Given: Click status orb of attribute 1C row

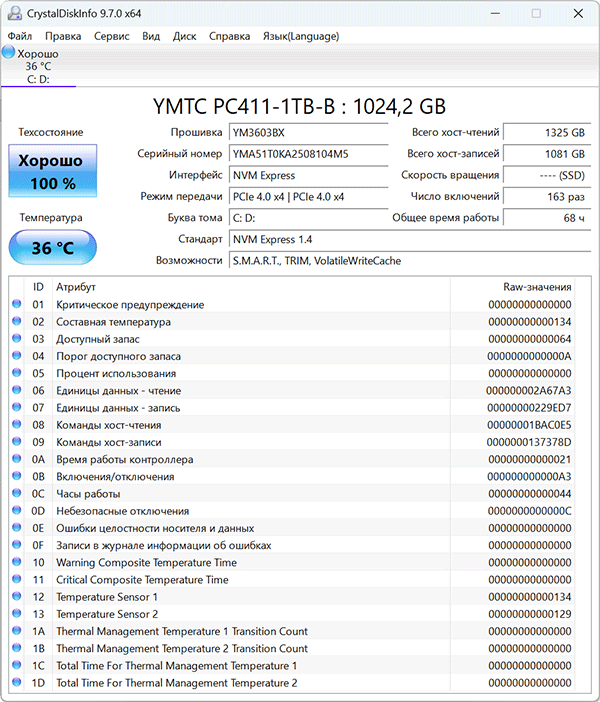Looking at the screenshot, I should (17, 665).
